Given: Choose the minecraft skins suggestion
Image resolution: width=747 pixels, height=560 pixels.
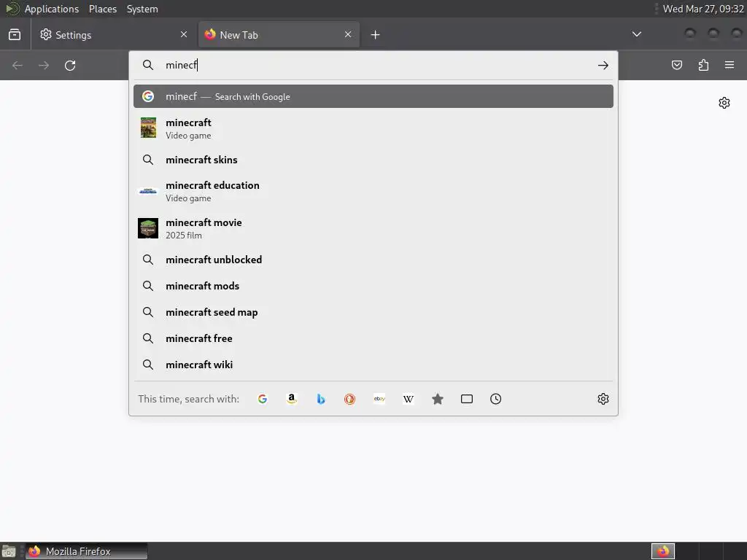Looking at the screenshot, I should click(x=373, y=160).
